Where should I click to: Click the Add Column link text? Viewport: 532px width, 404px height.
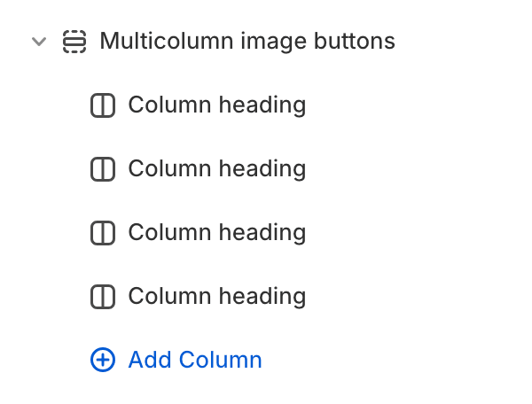[x=195, y=360]
